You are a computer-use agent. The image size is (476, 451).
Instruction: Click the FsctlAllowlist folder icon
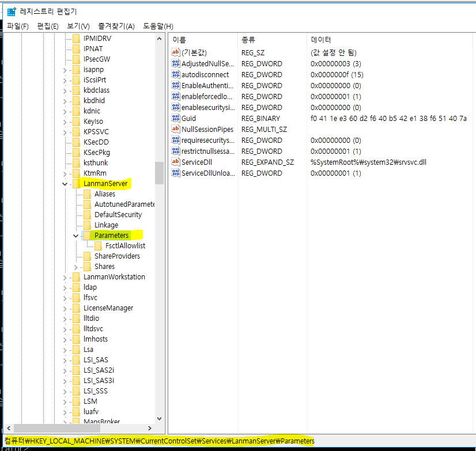[x=99, y=245]
